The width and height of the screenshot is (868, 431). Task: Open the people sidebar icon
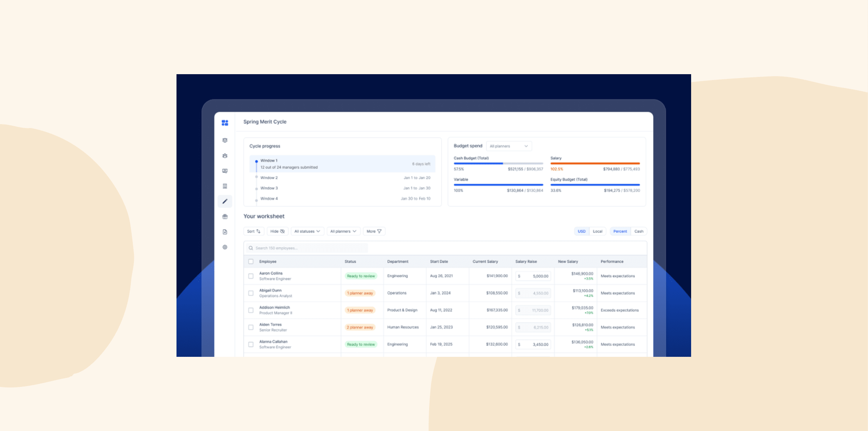point(225,155)
